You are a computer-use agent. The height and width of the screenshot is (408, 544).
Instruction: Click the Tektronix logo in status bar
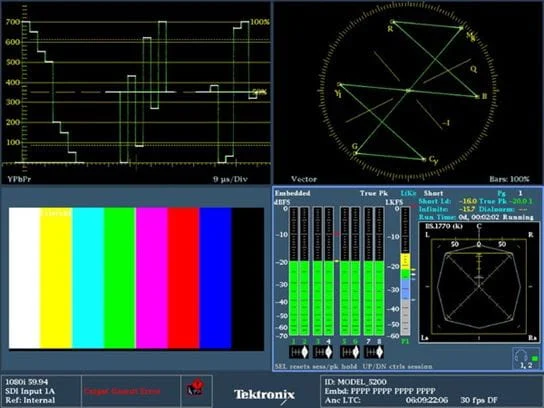(264, 394)
